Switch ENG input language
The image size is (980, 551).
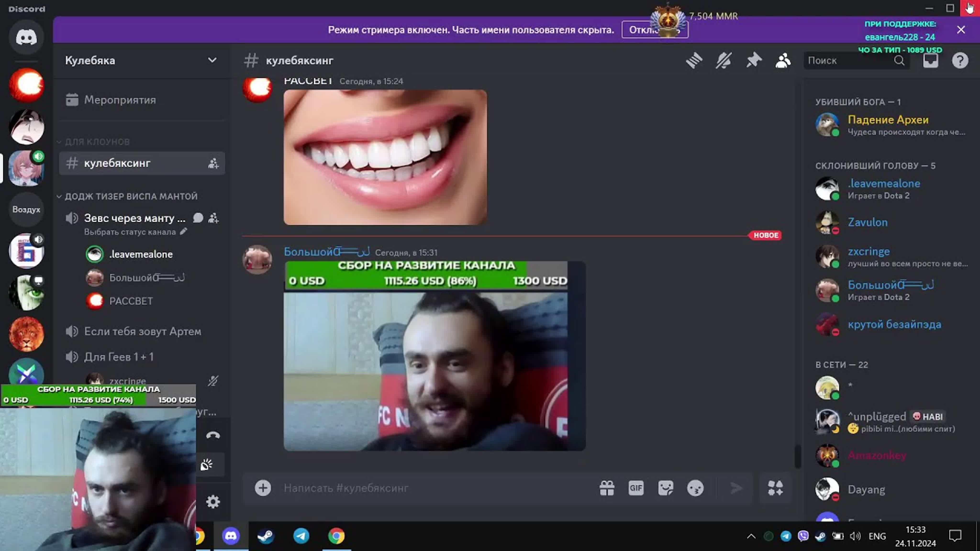(x=877, y=536)
